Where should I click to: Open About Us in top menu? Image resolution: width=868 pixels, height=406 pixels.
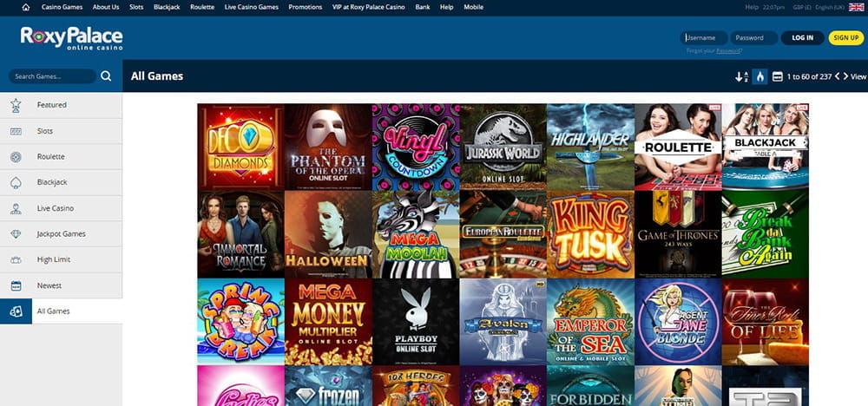[x=106, y=7]
